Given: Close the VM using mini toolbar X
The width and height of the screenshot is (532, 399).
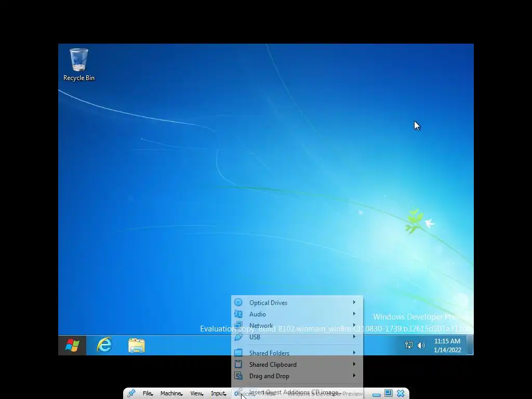Looking at the screenshot, I should coord(401,393).
